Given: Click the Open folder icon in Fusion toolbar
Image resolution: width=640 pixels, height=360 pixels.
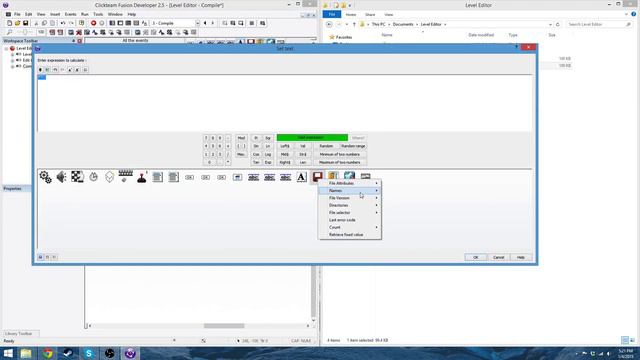Looking at the screenshot, I should [17, 23].
